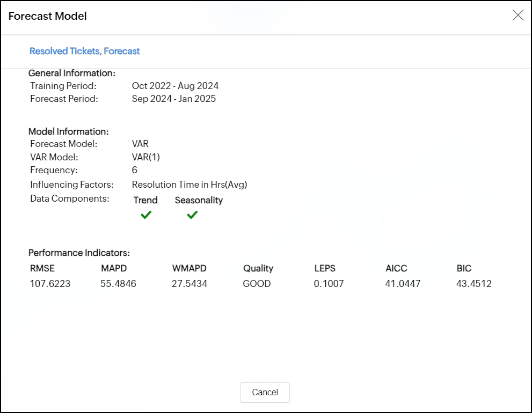The image size is (532, 413).
Task: Close the Forecast Model dialog with X
Action: (518, 16)
